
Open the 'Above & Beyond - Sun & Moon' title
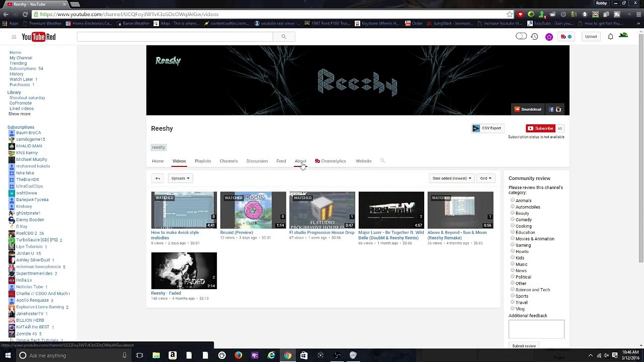[x=457, y=235]
